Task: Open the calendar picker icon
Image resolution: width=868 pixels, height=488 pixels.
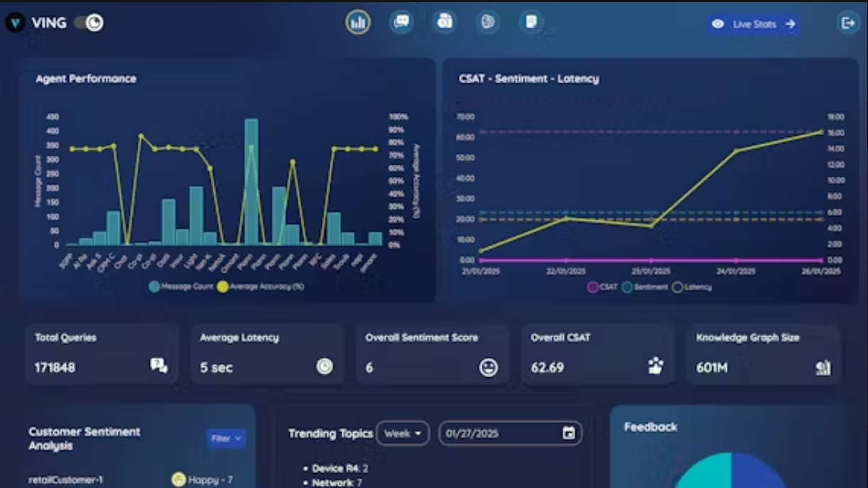Action: [x=568, y=433]
